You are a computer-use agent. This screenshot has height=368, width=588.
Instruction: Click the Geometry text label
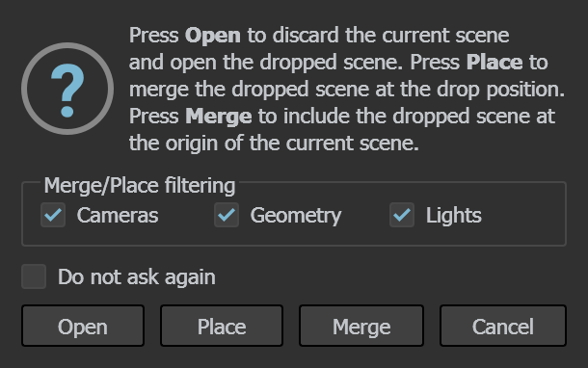pos(296,216)
